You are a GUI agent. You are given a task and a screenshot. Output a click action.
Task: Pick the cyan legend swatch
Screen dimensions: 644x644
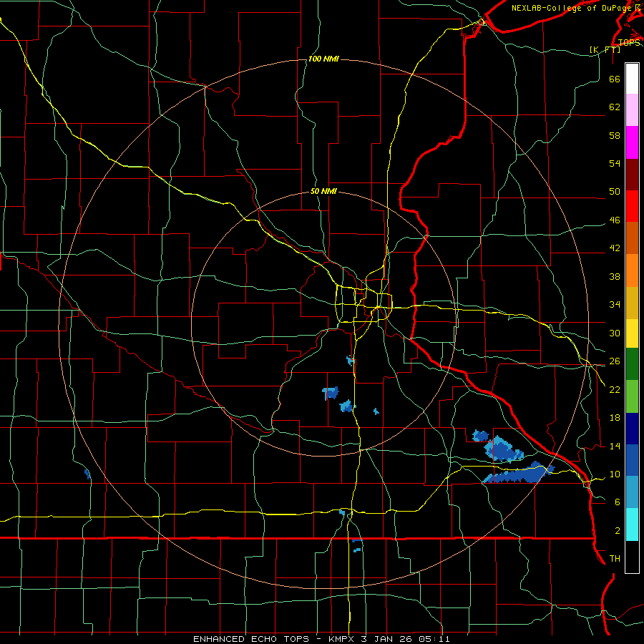tap(632, 525)
